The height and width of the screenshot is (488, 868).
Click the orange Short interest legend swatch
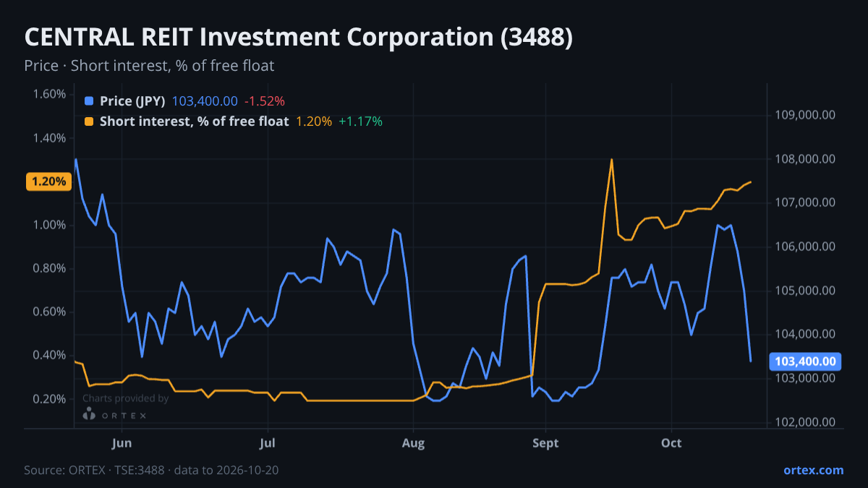89,121
